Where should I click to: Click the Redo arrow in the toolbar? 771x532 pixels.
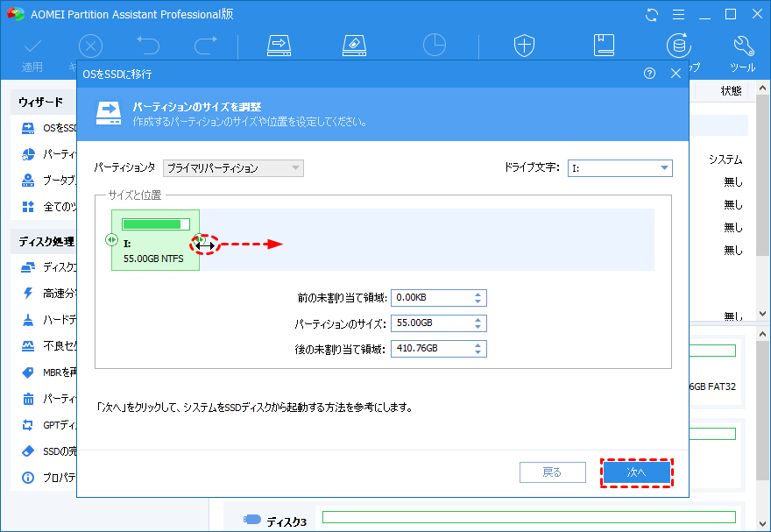tap(206, 46)
